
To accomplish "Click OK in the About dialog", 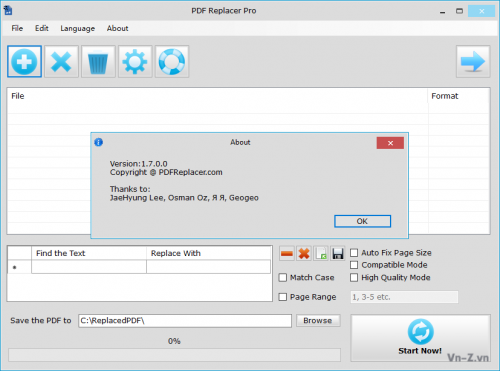I will pos(363,221).
